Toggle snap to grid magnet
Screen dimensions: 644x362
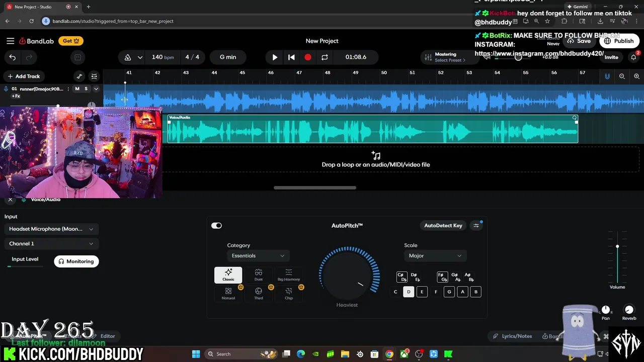point(607,76)
